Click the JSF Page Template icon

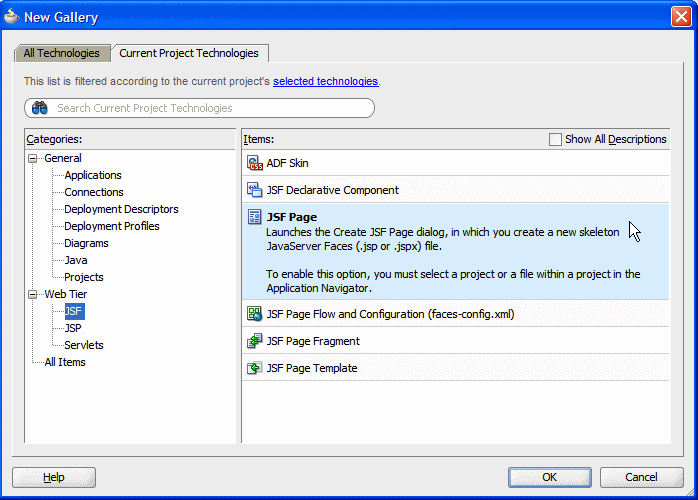point(255,368)
